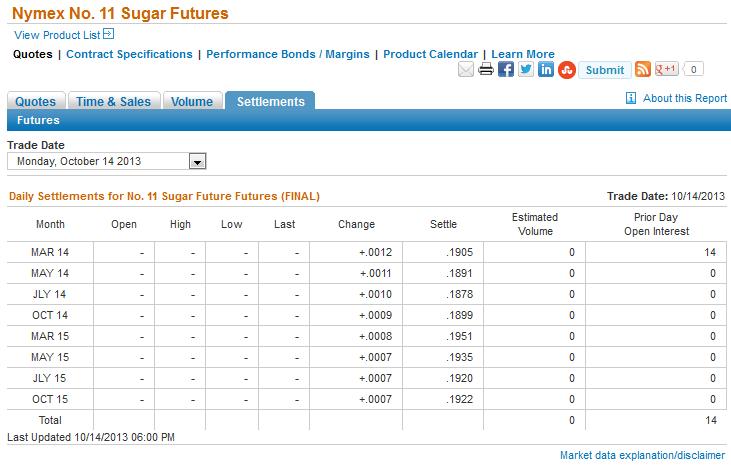Click the settle value .1951
731x465 pixels.
tap(459, 336)
